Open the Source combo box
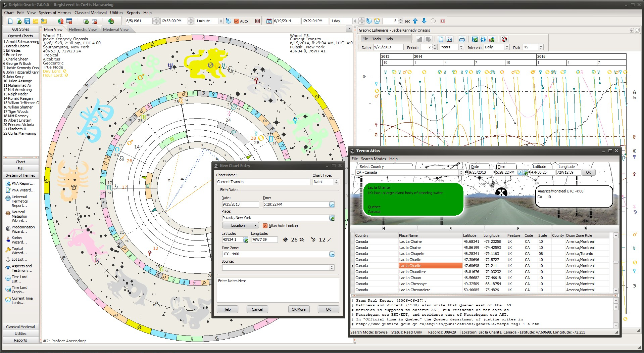This screenshot has width=644, height=353. (332, 267)
